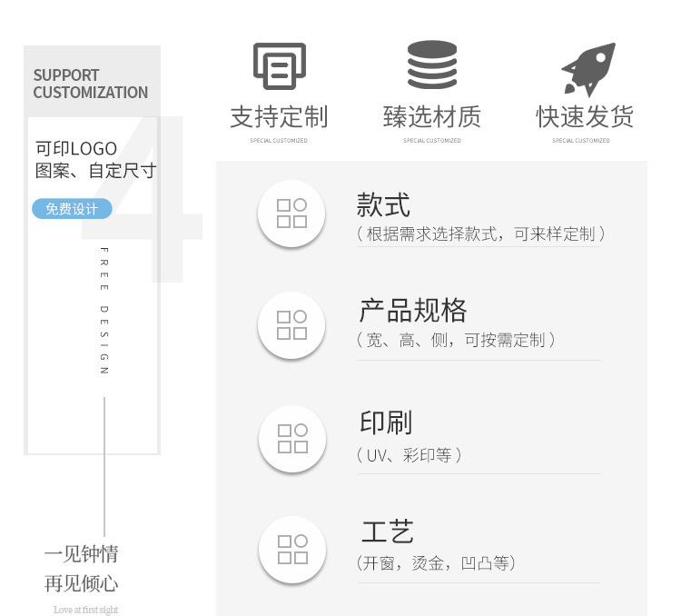Click the SUPPORT CUSTOMIZATION header banner

pos(91,84)
